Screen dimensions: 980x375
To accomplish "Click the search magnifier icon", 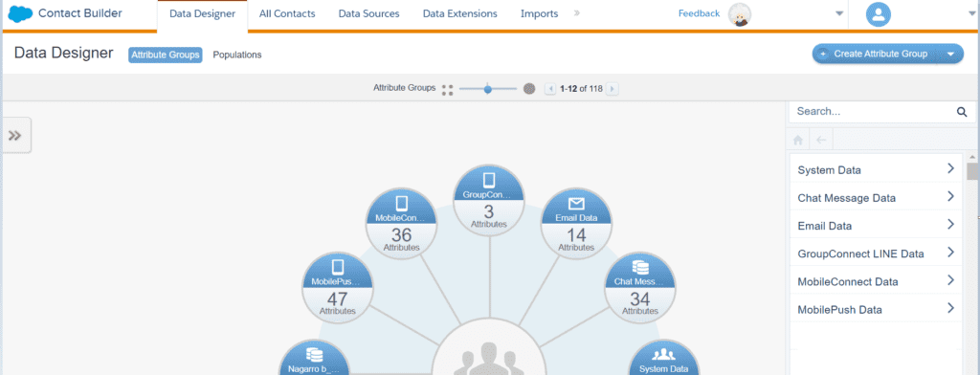I will (x=962, y=113).
